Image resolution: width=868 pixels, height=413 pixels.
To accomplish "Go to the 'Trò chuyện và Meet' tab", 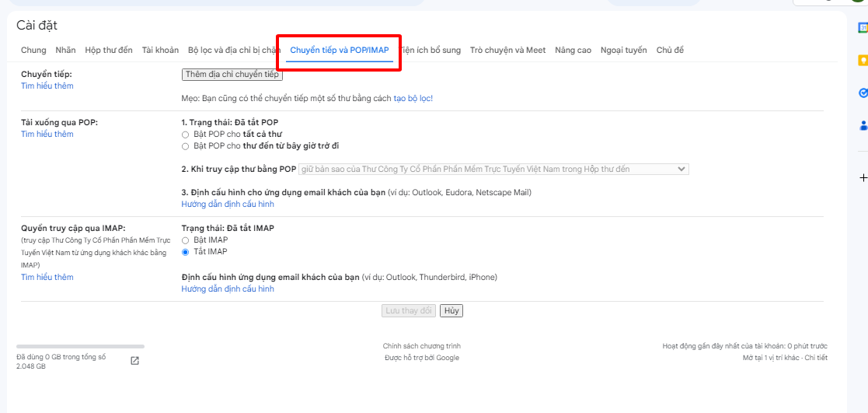I will click(507, 51).
